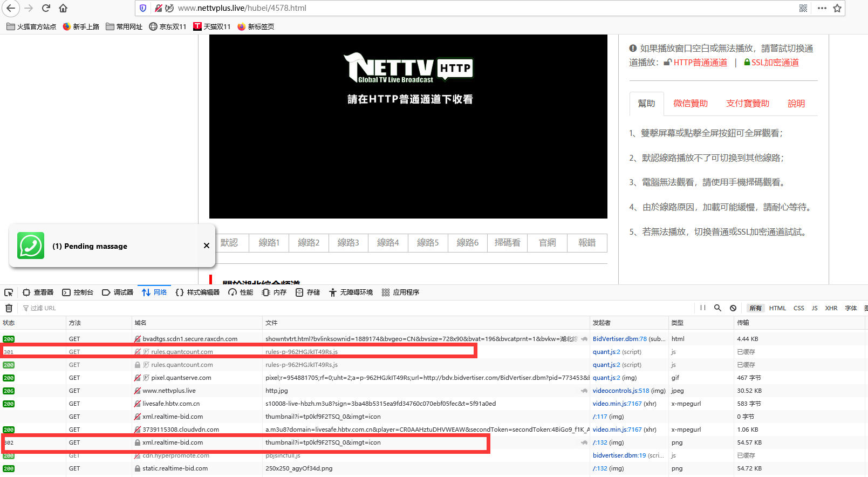The width and height of the screenshot is (868, 477).
Task: Click the 掃碼看 button
Action: 508,243
